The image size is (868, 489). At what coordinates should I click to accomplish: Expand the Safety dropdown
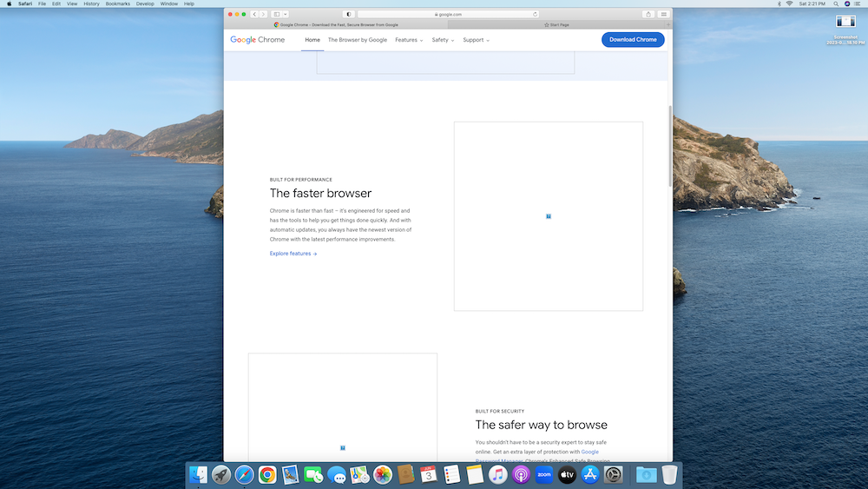click(443, 40)
